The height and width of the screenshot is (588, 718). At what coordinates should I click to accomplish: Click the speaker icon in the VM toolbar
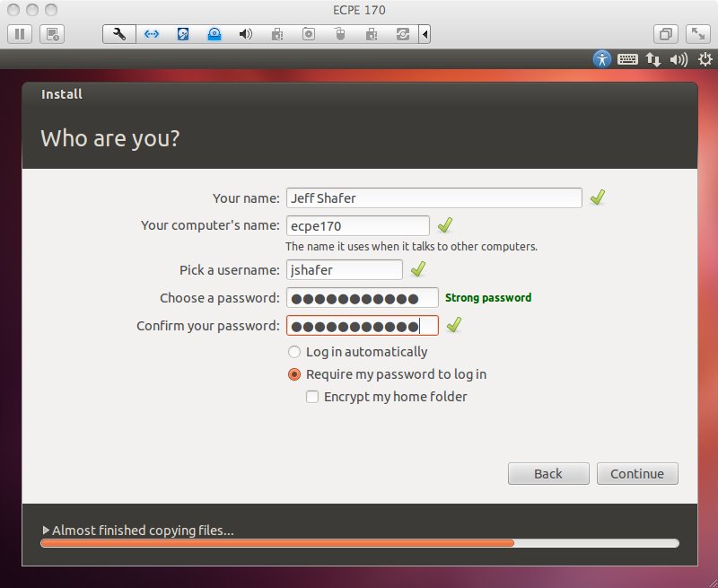[x=244, y=33]
